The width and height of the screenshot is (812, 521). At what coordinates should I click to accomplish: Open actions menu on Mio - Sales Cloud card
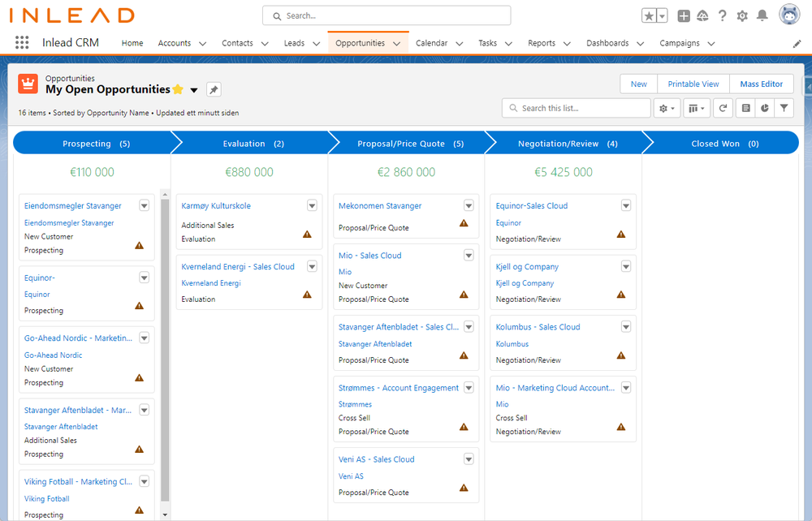(469, 255)
